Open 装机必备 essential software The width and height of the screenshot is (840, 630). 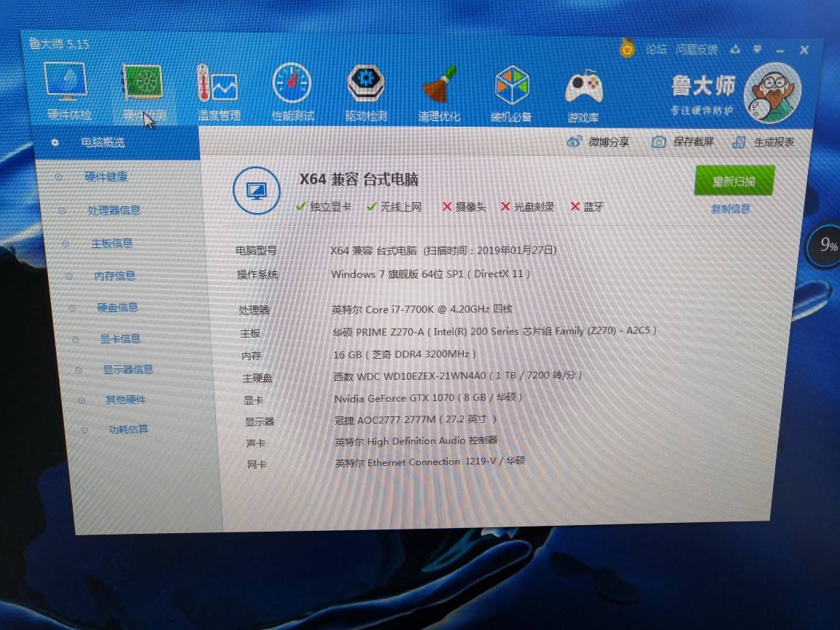511,94
